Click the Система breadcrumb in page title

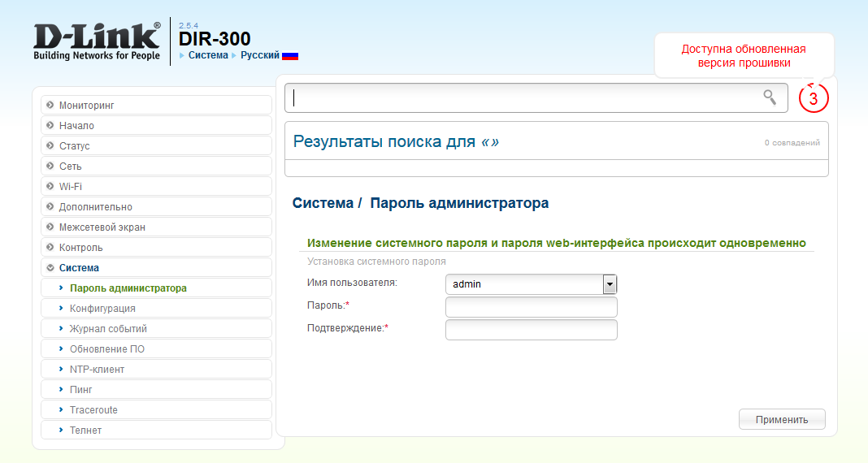coord(323,203)
